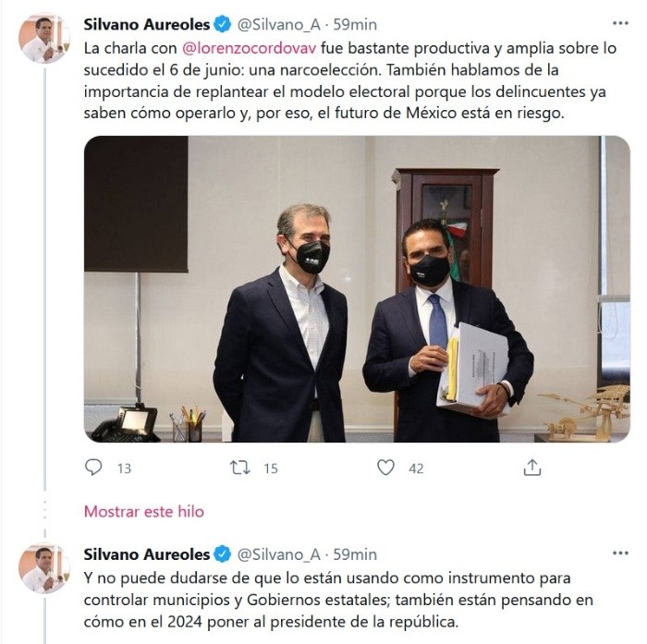Open second tweet's Silvano Aureoles display name
The width and height of the screenshot is (647, 644).
(x=147, y=554)
